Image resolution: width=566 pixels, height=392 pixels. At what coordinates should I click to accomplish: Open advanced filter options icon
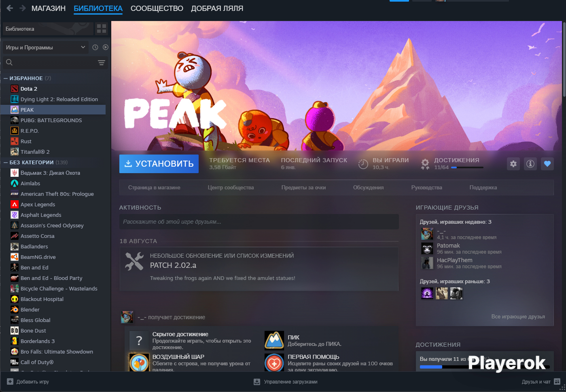(x=102, y=63)
